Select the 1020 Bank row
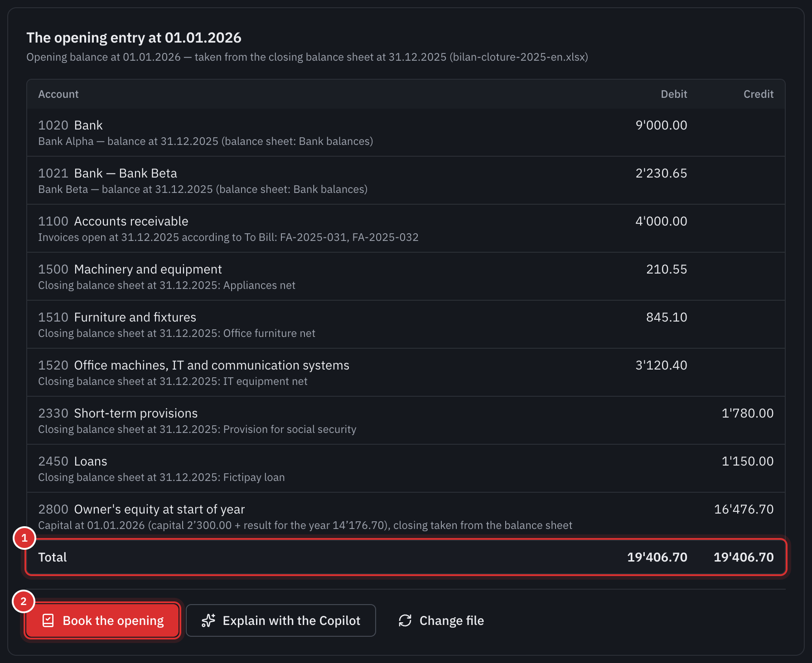812x663 pixels. (406, 133)
